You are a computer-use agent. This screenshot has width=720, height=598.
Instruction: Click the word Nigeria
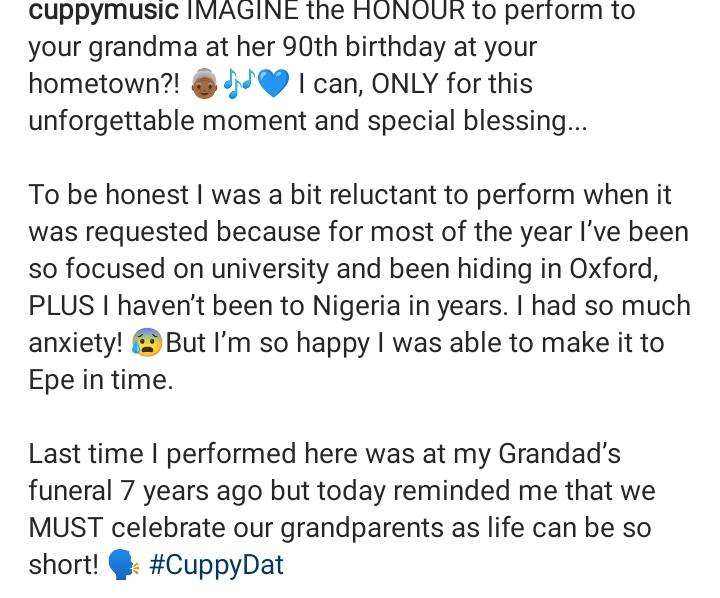pos(356,306)
